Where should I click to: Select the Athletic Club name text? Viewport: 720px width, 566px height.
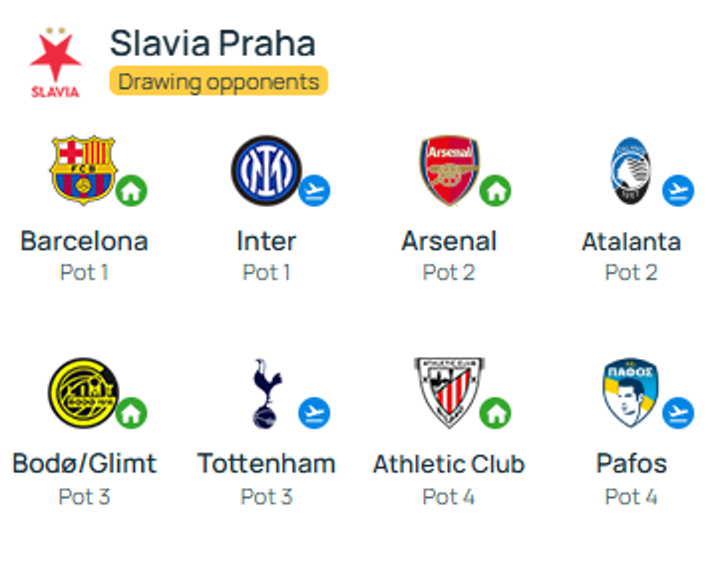point(448,464)
